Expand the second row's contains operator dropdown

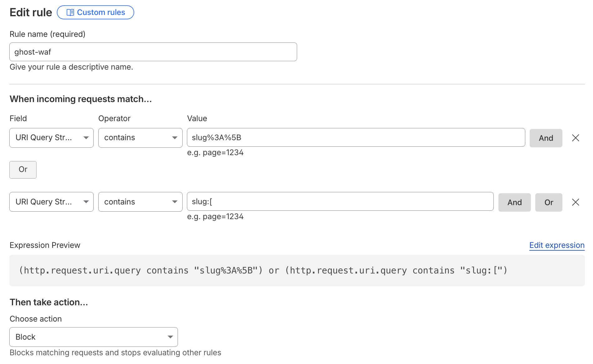point(140,202)
